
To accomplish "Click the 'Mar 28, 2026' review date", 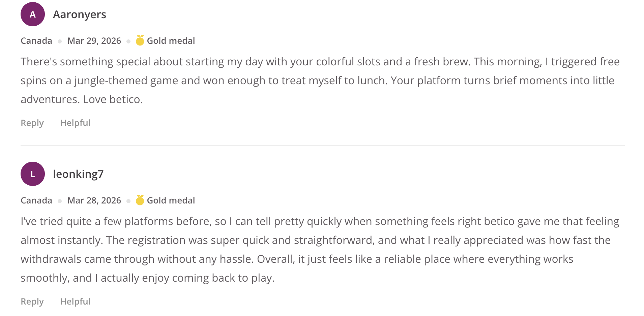I will [x=94, y=200].
